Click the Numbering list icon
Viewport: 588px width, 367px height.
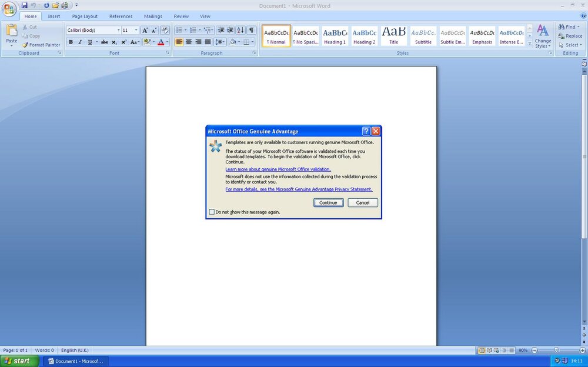[x=193, y=31]
